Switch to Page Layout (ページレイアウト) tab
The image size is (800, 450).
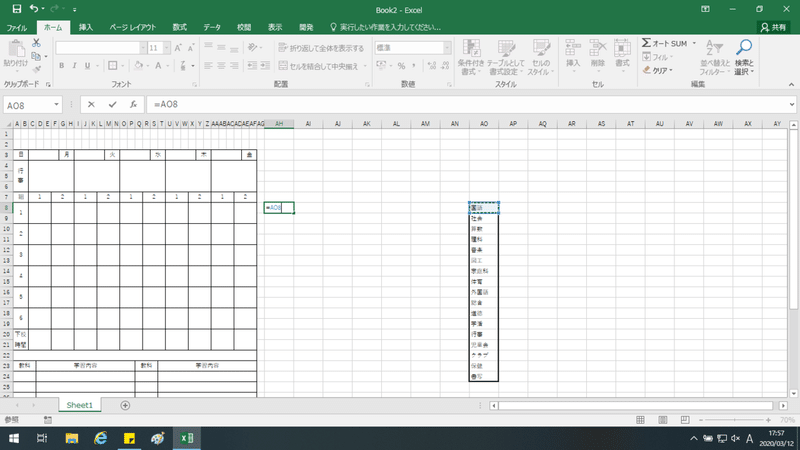(133, 28)
